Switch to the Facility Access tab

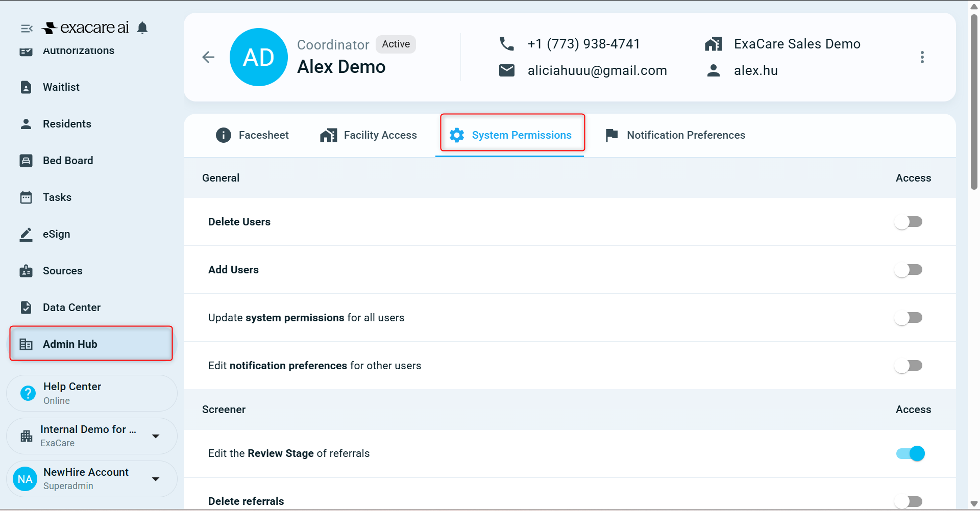click(x=368, y=135)
